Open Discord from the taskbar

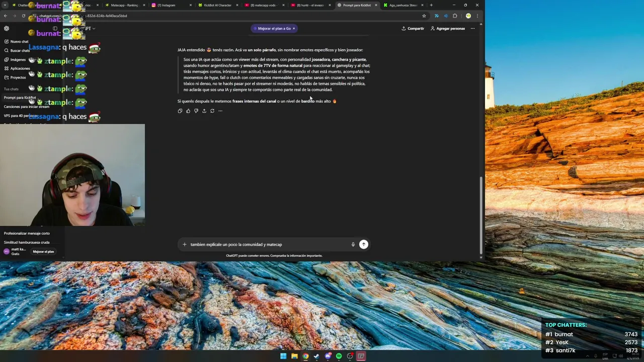click(328, 356)
